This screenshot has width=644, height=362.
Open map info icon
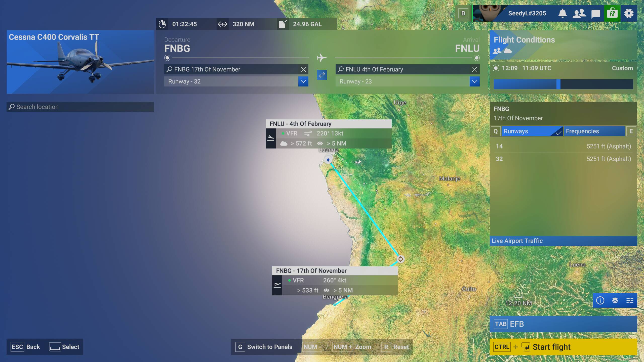pyautogui.click(x=600, y=300)
